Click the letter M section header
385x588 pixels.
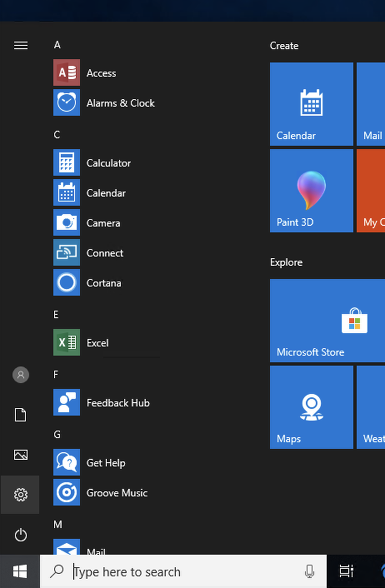tap(58, 525)
